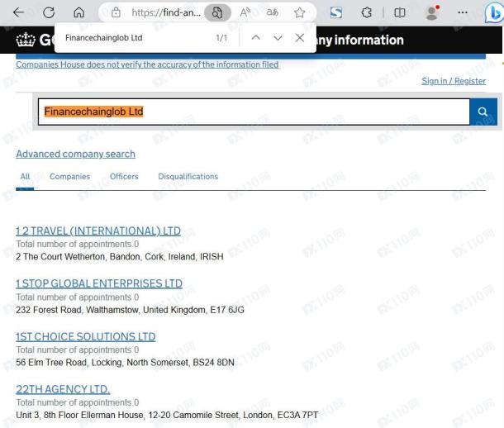Click the page header 'information' title text
The height and width of the screenshot is (428, 504).
[368, 40]
